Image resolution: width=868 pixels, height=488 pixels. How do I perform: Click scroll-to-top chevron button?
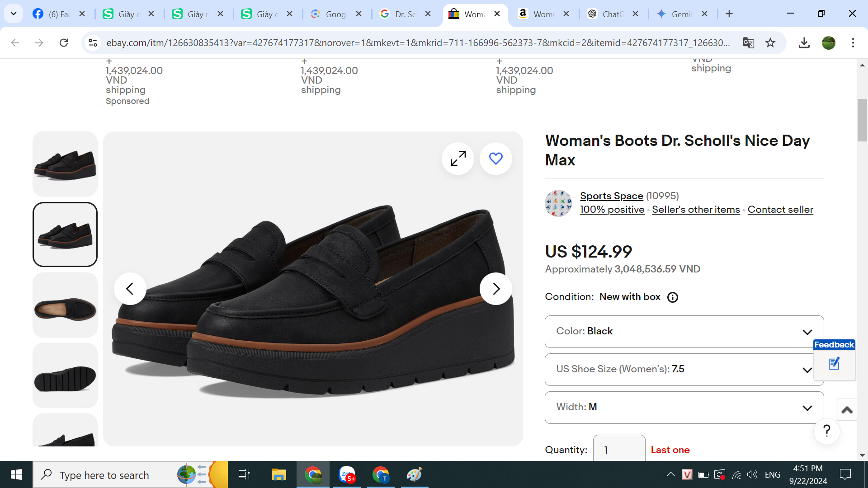pos(847,410)
